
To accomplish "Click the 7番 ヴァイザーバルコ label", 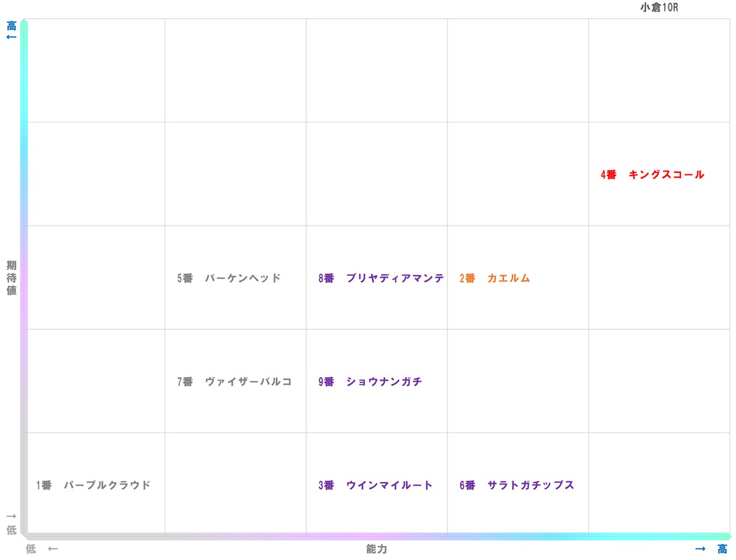I will pos(234,382).
